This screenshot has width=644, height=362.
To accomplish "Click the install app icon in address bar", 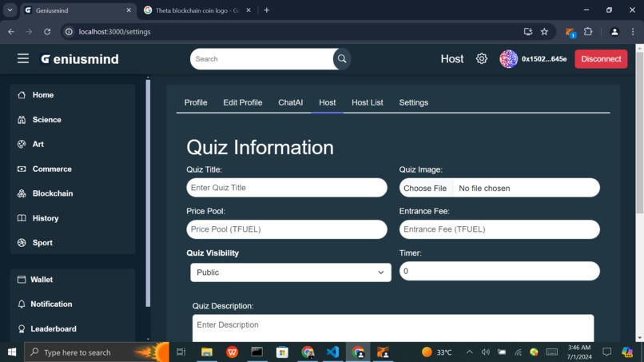I will tap(528, 32).
